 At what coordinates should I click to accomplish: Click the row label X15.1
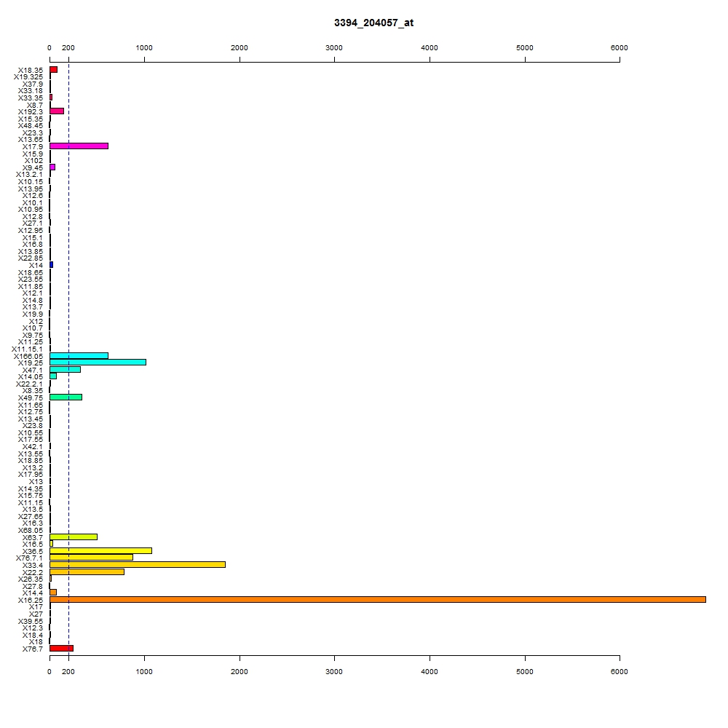[x=33, y=238]
